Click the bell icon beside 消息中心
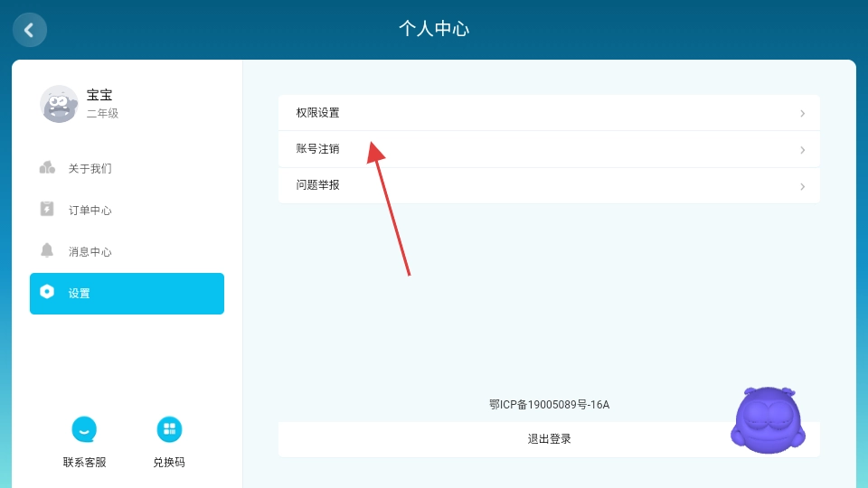 point(47,250)
